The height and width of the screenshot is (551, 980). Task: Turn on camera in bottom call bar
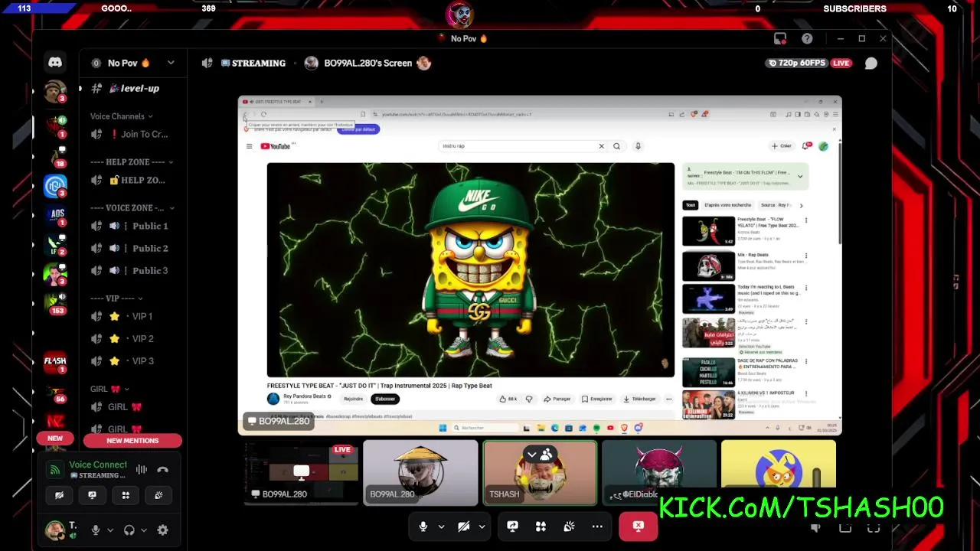tap(463, 527)
